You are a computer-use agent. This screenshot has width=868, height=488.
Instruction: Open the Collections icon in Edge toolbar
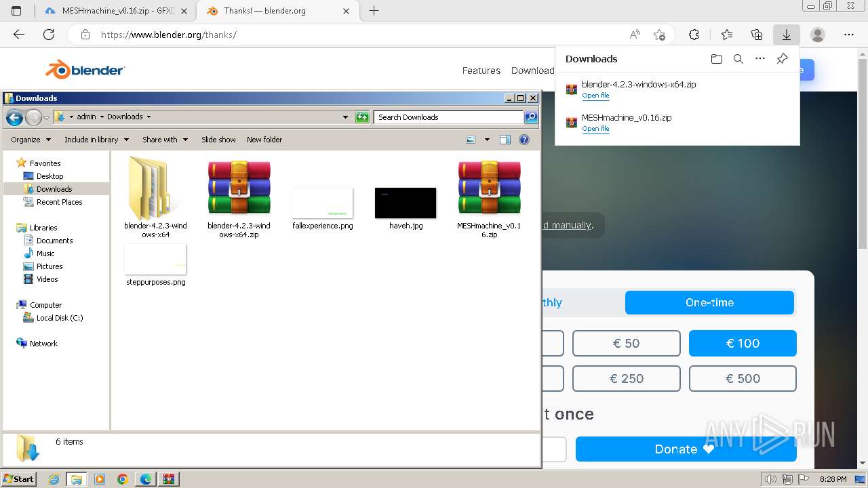pyautogui.click(x=757, y=35)
